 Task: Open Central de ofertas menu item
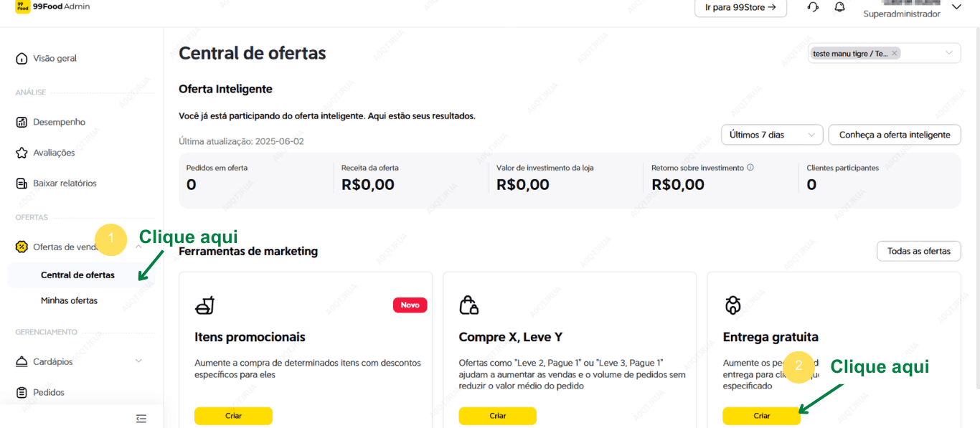(77, 275)
